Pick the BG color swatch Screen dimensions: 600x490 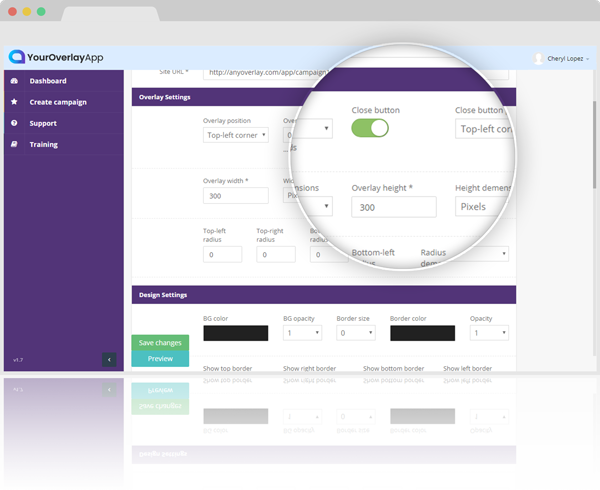(235, 333)
